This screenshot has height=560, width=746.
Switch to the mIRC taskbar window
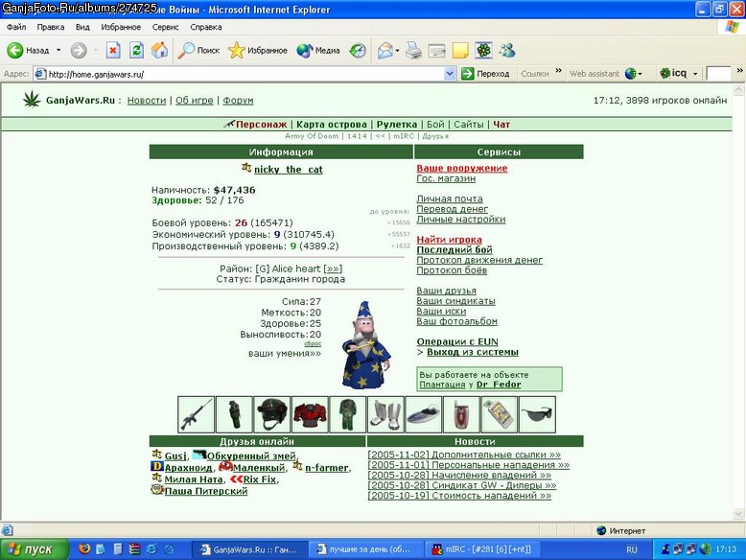pyautogui.click(x=481, y=549)
